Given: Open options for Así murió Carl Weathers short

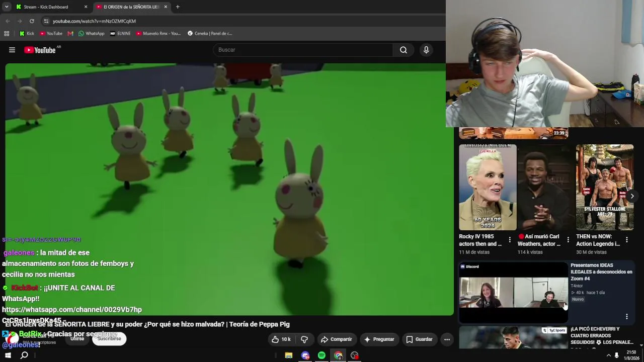Looking at the screenshot, I should [568, 240].
